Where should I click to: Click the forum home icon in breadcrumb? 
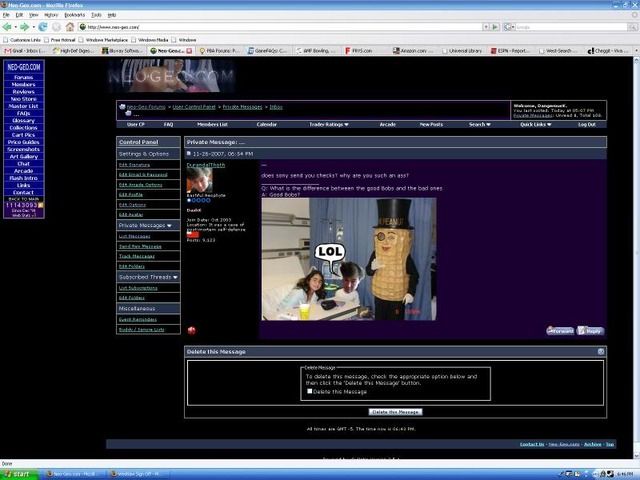coord(122,106)
